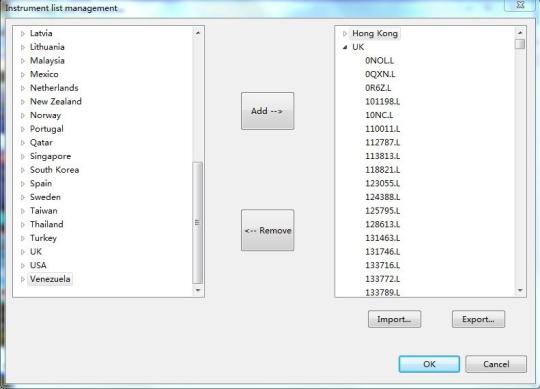Expand the New Zealand node arrow
The height and width of the screenshot is (389, 540).
[23, 102]
